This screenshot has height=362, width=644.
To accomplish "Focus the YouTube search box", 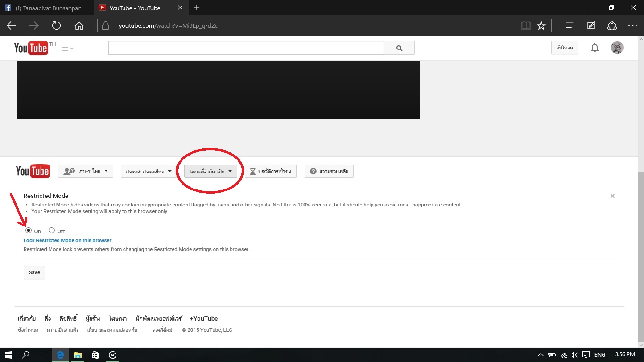I will point(246,48).
